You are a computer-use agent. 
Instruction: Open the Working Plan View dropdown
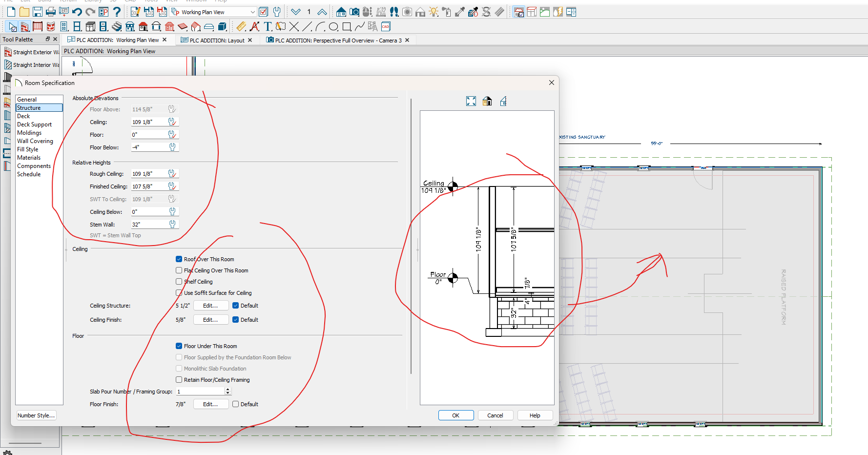[x=252, y=12]
